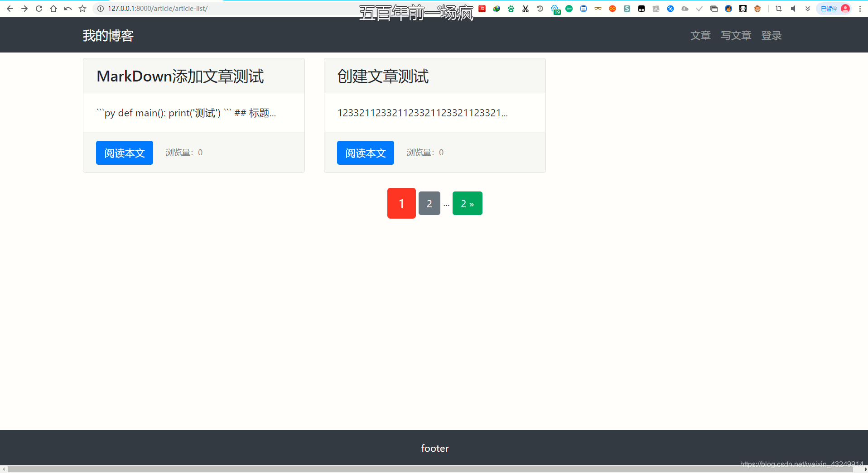
Task: Click 阅读本文 for 创建文章测试
Action: 366,153
